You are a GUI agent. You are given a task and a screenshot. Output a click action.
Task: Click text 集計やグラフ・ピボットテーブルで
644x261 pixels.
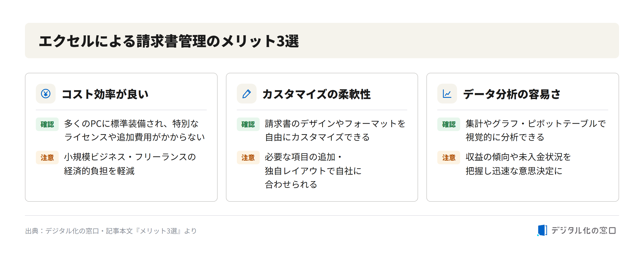click(x=536, y=124)
